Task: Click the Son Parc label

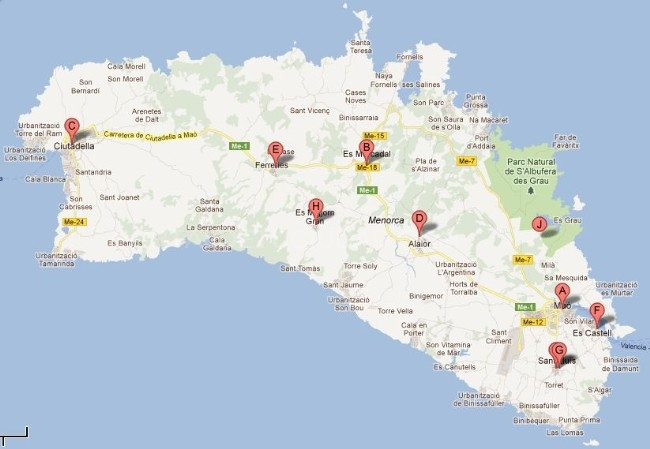Action: pos(429,102)
